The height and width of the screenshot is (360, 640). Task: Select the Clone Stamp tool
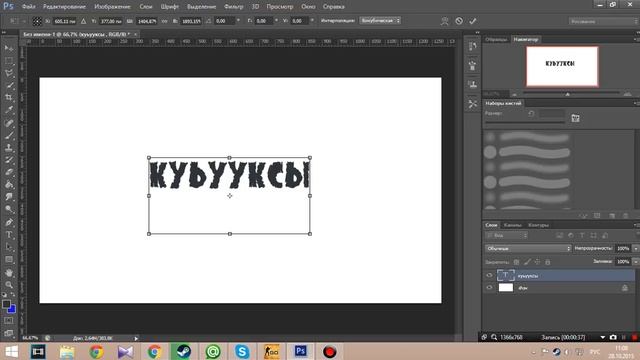[x=9, y=147]
